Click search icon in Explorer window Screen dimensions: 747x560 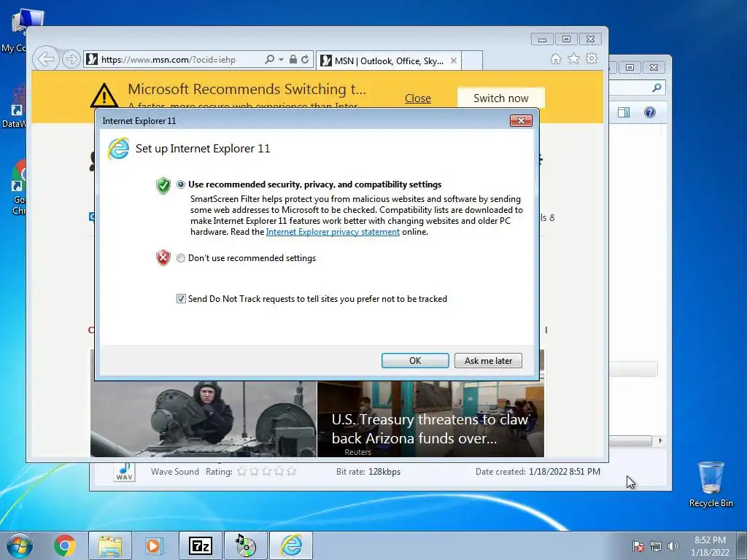[657, 87]
